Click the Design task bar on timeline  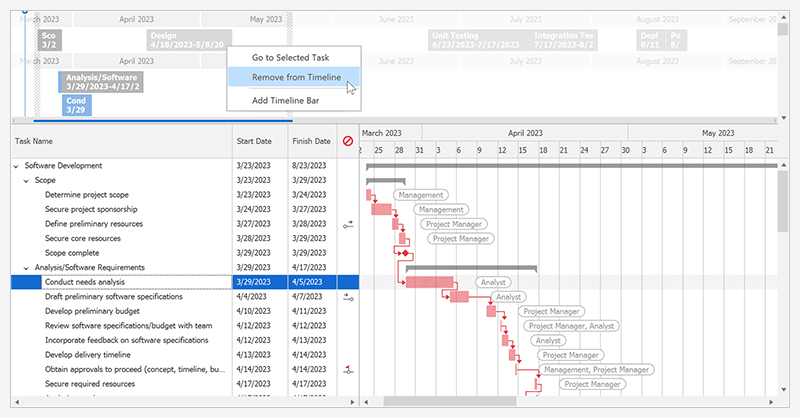click(x=188, y=39)
